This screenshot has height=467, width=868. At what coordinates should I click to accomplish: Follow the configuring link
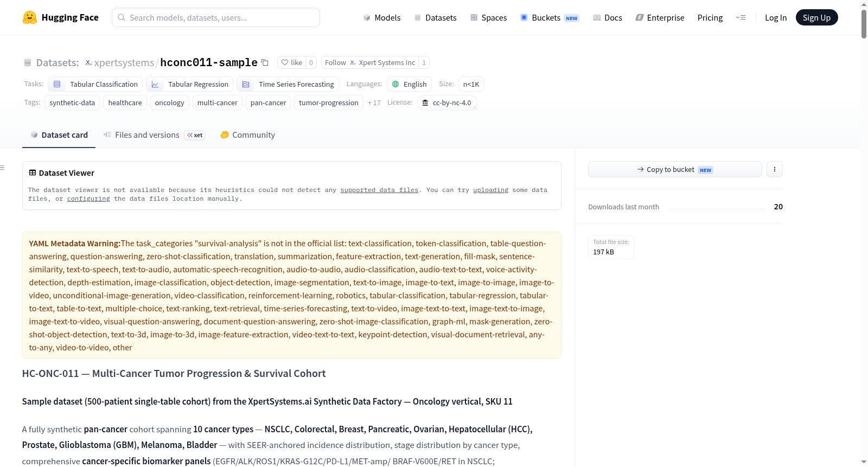tap(88, 199)
